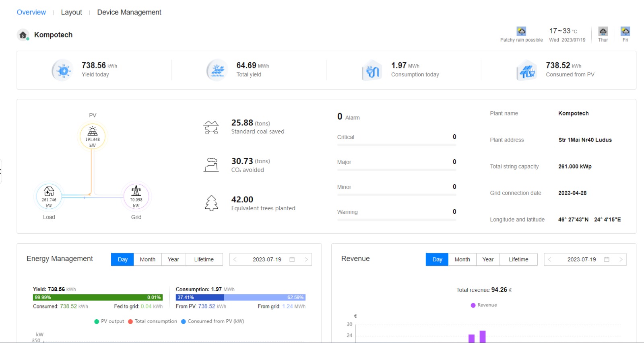This screenshot has width=644, height=343.
Task: Click the Kompotech plant home icon
Action: [x=23, y=35]
